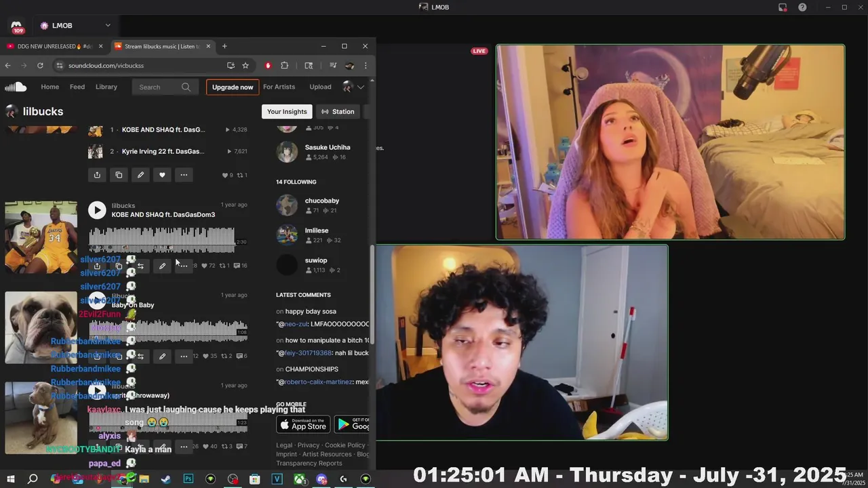Open the Home nav item in SoundCloud
Viewport: 868px width, 488px height.
coord(50,87)
